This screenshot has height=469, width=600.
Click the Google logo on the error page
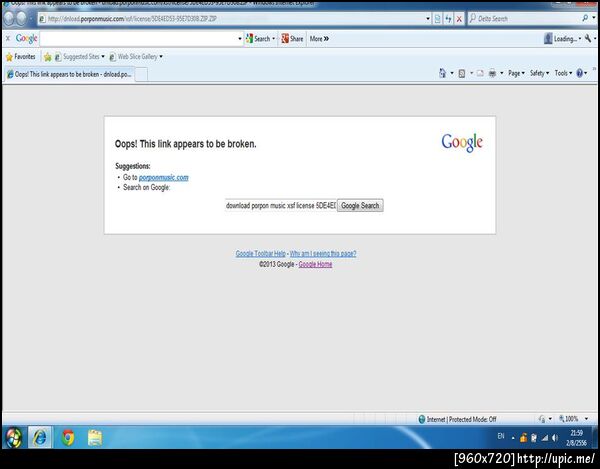pos(462,143)
